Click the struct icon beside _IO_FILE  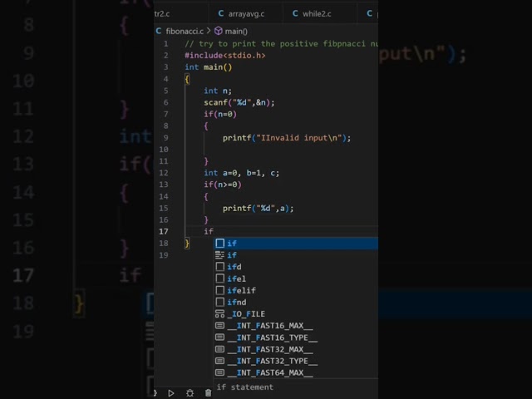(x=219, y=314)
